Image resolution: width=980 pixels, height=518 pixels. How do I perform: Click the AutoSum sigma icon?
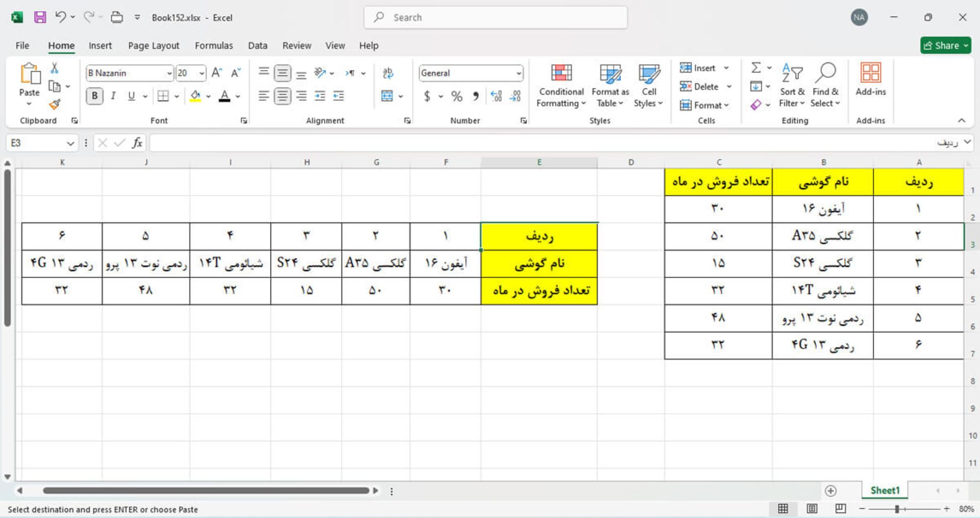coord(756,67)
